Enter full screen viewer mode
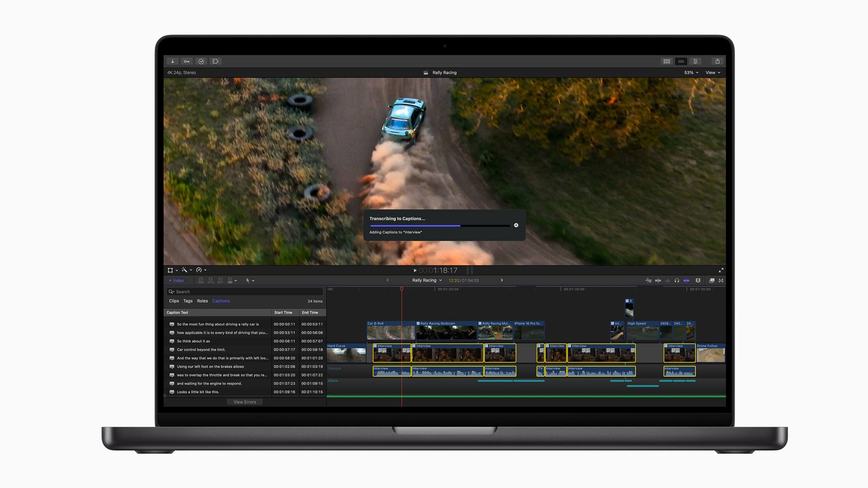The height and width of the screenshot is (488, 868). coord(721,270)
